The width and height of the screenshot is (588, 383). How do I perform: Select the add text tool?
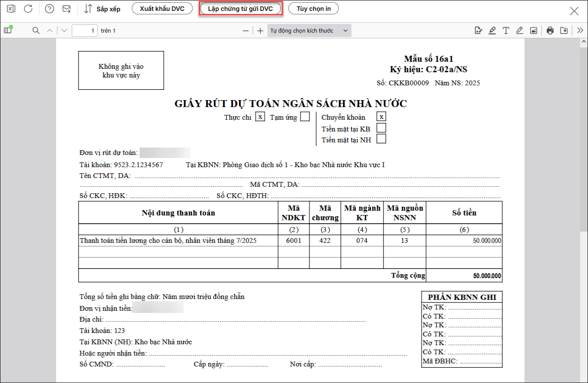tap(506, 30)
